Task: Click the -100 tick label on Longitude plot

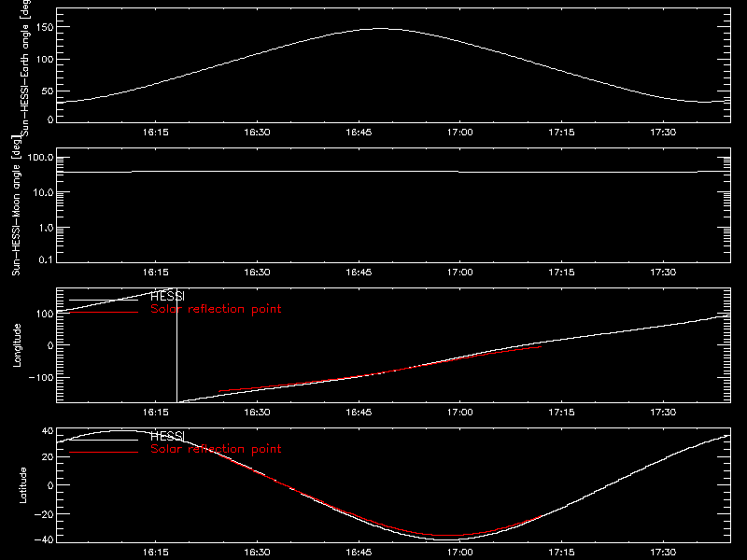Action: pos(41,377)
